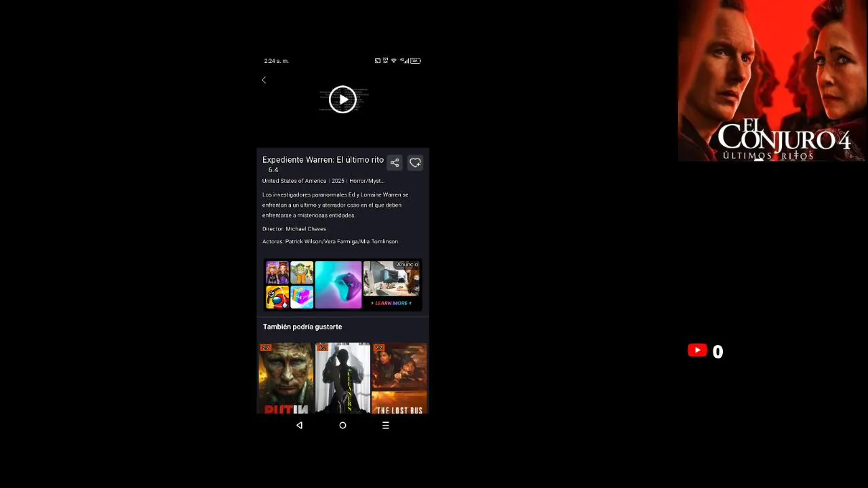Click the 2:24 a. m. clock
This screenshot has width=868, height=488.
(277, 61)
